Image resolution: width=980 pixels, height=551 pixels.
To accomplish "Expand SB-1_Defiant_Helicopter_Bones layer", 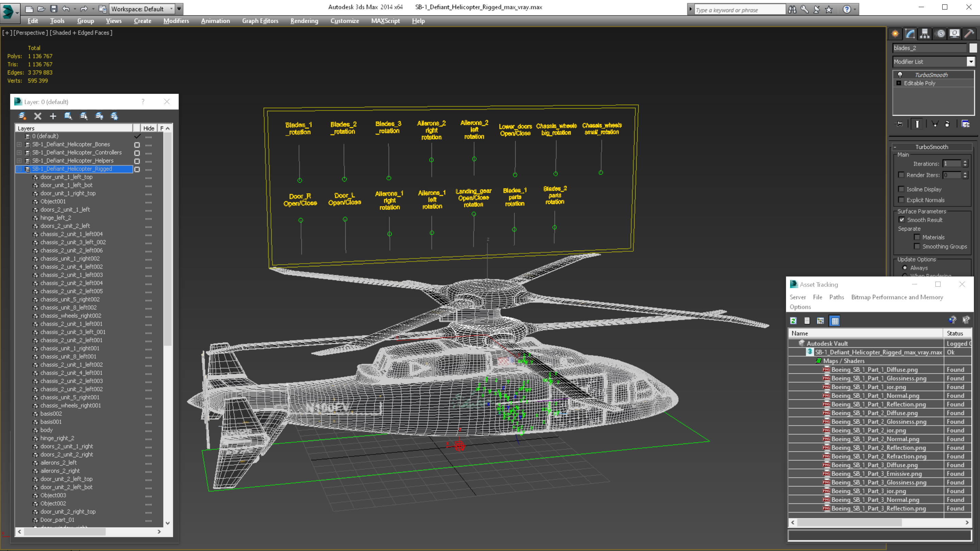I will (x=19, y=145).
